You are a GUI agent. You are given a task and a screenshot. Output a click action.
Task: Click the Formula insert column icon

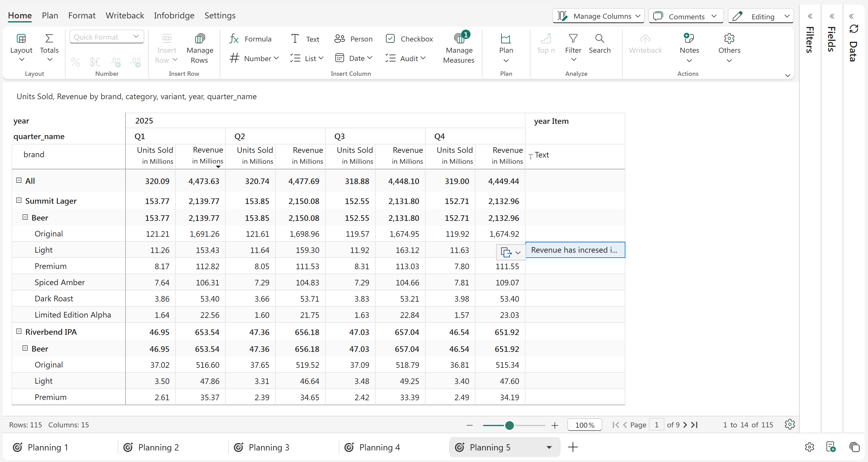234,39
